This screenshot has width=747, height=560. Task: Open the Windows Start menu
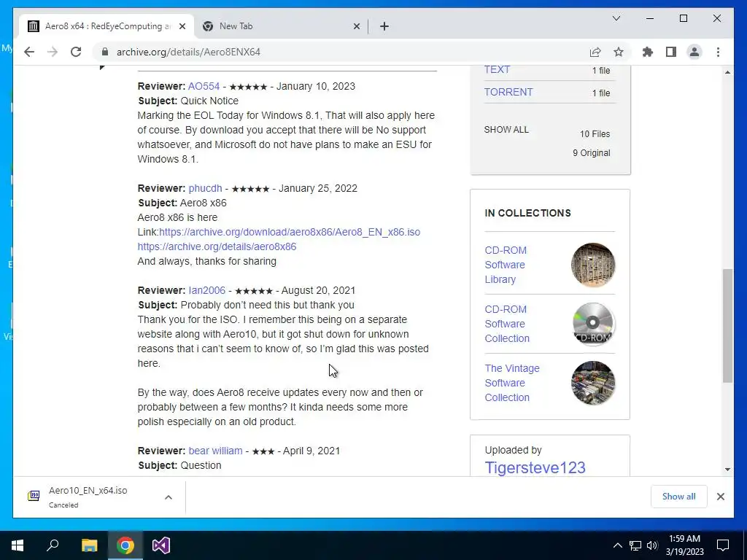point(18,545)
